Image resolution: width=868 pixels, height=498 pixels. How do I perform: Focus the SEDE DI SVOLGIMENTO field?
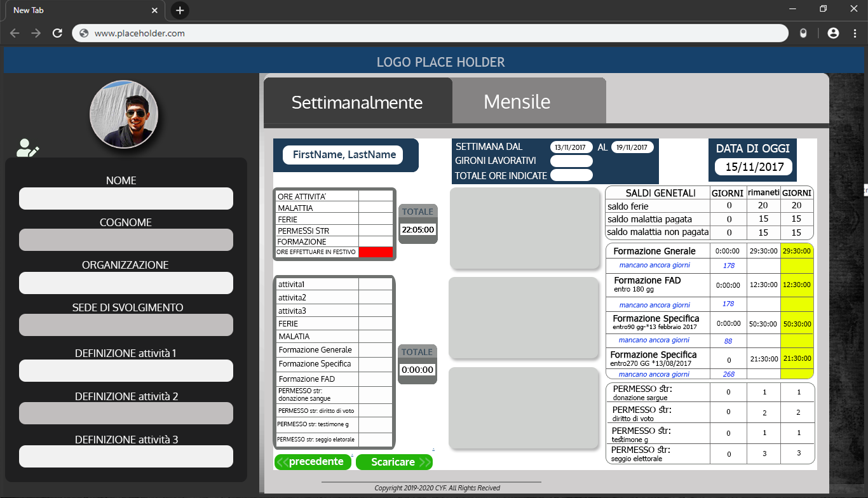tap(126, 325)
